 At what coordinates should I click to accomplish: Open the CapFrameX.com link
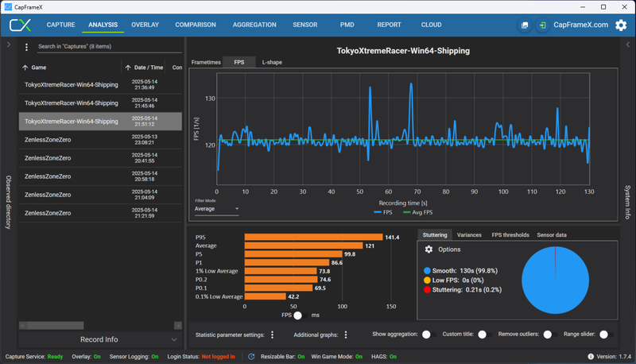click(x=581, y=25)
